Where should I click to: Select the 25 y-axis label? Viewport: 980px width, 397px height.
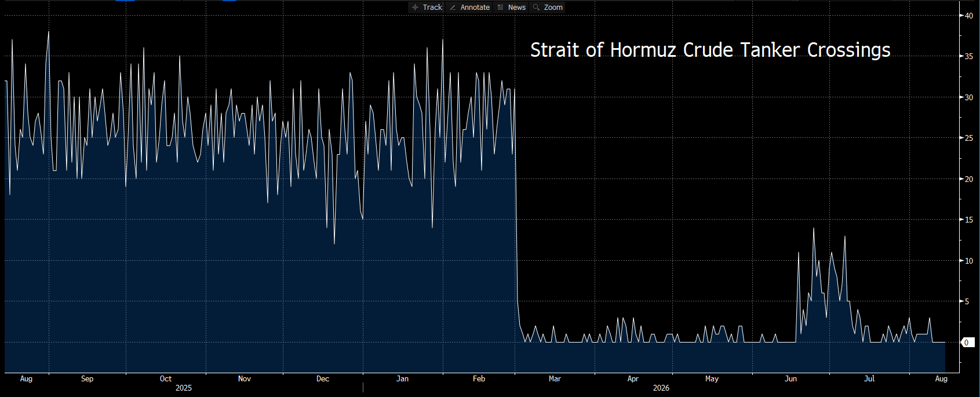tap(969, 138)
